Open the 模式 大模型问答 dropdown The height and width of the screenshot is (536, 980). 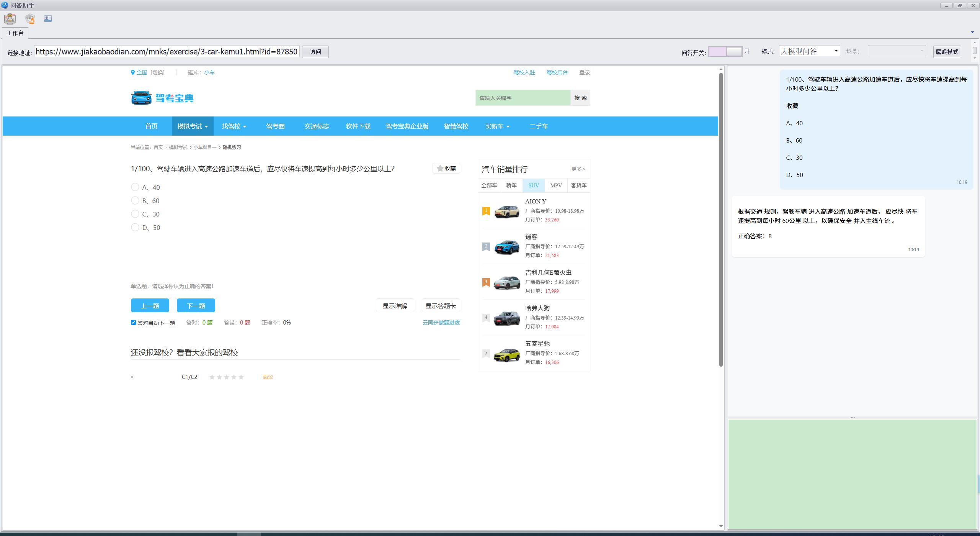pos(809,51)
